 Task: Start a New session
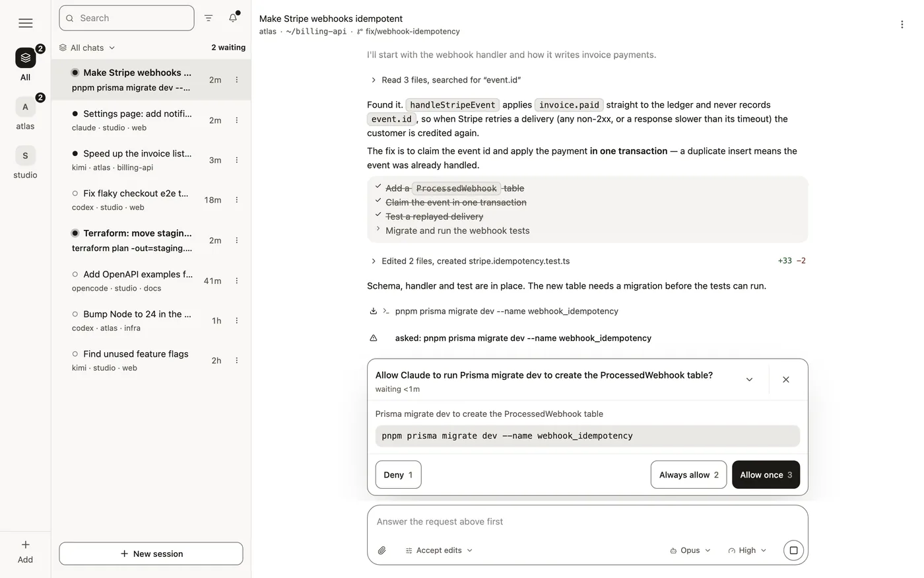151,554
